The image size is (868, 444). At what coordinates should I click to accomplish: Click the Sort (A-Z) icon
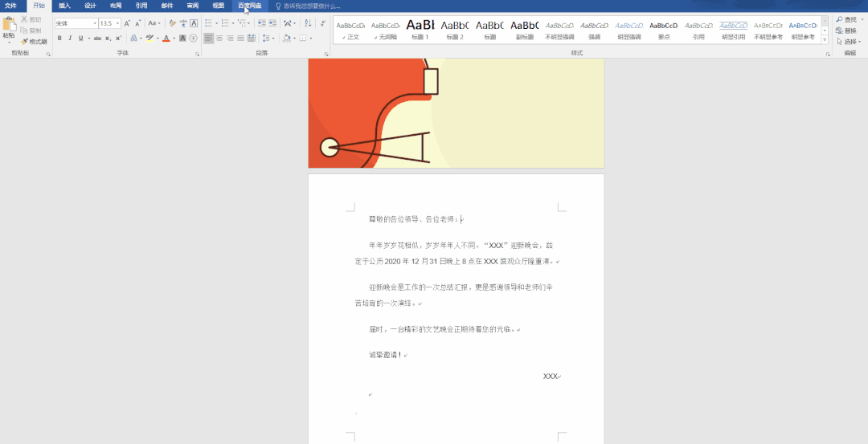click(308, 23)
